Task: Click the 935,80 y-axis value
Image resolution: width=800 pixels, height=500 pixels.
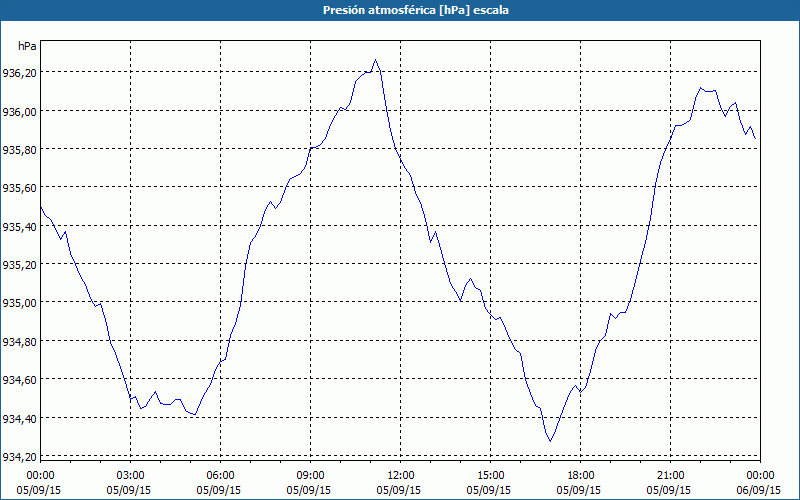Action: [x=18, y=150]
